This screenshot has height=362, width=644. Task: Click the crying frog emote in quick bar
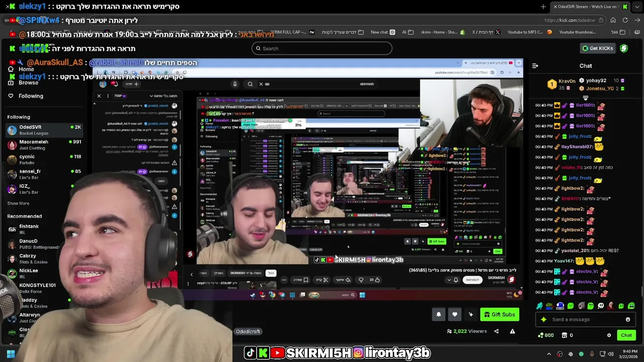coord(631,306)
